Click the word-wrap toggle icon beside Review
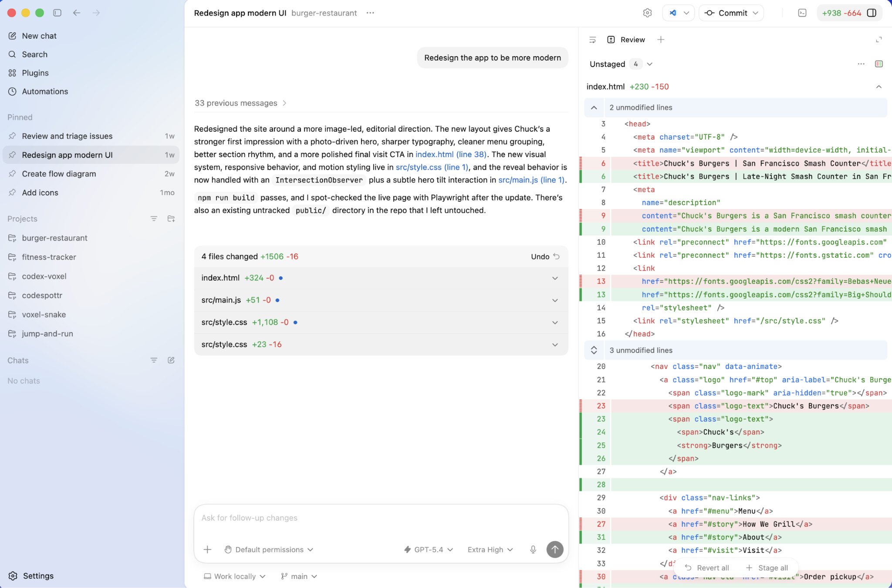892x588 pixels. pyautogui.click(x=592, y=40)
